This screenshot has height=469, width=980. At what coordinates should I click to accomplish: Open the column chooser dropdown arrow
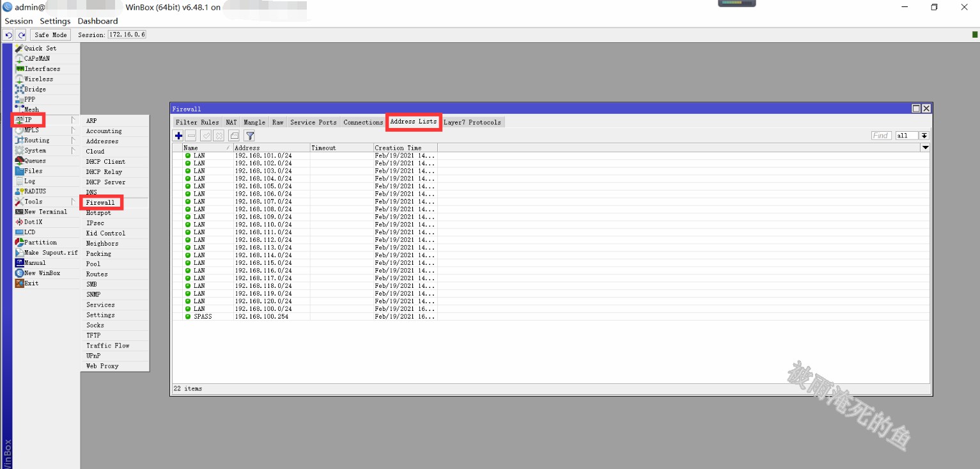click(x=925, y=148)
